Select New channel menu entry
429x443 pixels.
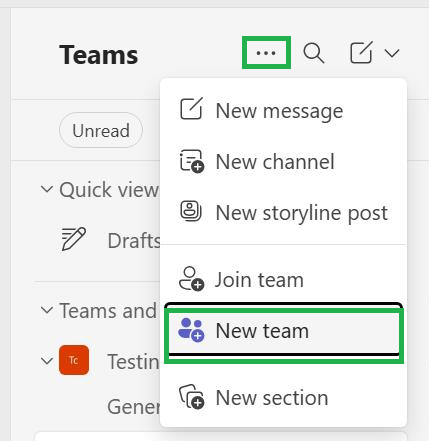(x=283, y=161)
